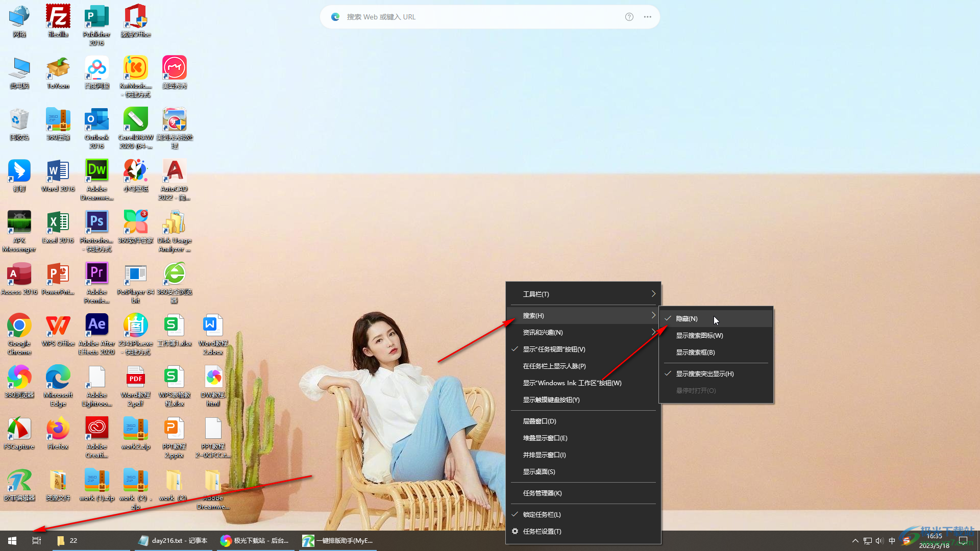Toggle 锁定任务栏(L)
The height and width of the screenshot is (551, 980).
tap(583, 514)
